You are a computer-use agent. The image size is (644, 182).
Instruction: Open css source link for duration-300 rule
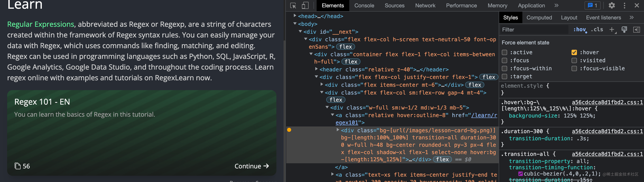pyautogui.click(x=607, y=131)
